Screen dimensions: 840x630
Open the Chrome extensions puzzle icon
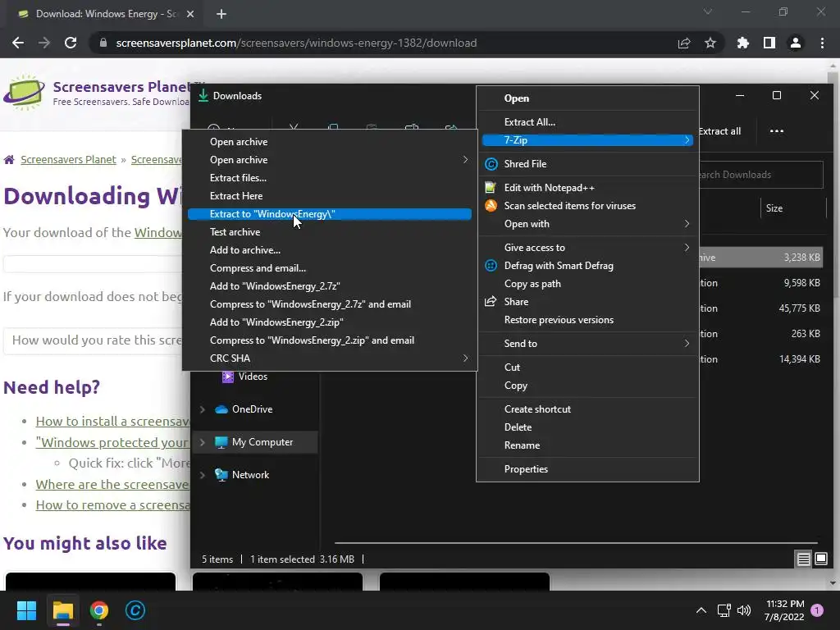click(x=742, y=43)
